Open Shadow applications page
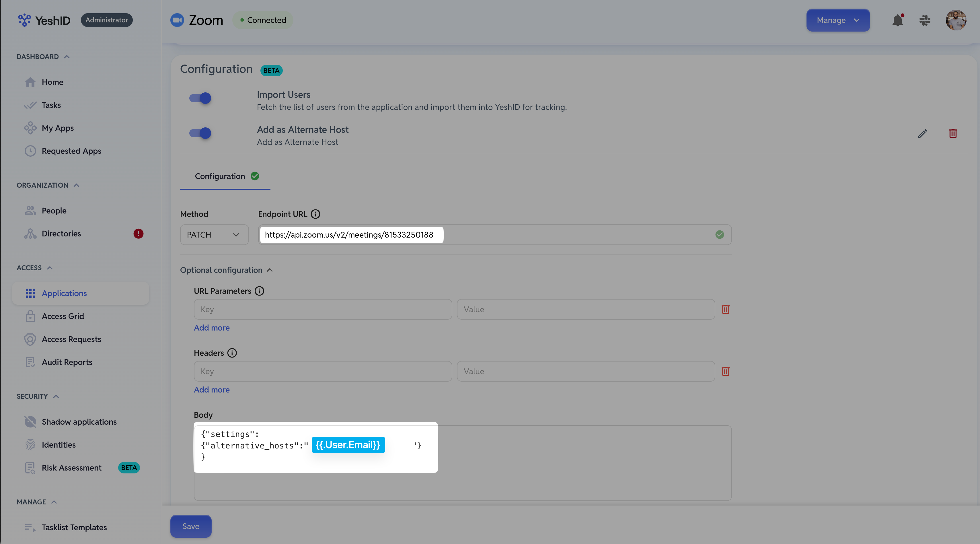This screenshot has width=980, height=544. coord(79,422)
